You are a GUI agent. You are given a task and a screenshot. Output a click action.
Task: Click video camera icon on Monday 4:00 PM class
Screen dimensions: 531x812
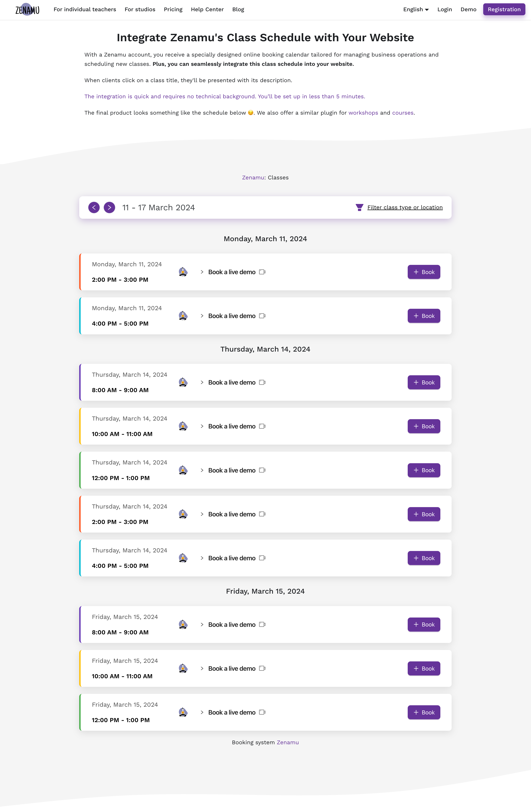coord(262,316)
